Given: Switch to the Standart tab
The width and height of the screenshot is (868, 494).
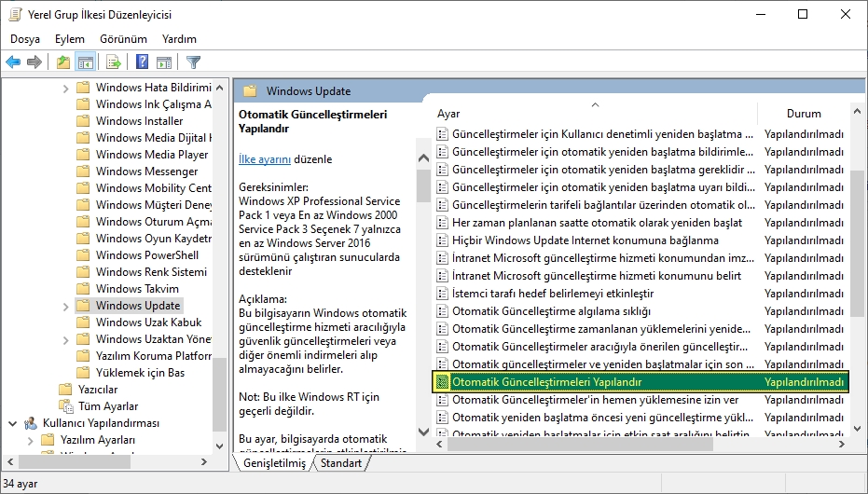Looking at the screenshot, I should 341,463.
